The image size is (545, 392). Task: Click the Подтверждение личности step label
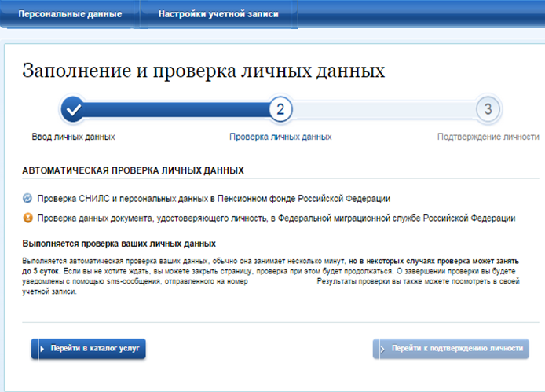coord(488,137)
